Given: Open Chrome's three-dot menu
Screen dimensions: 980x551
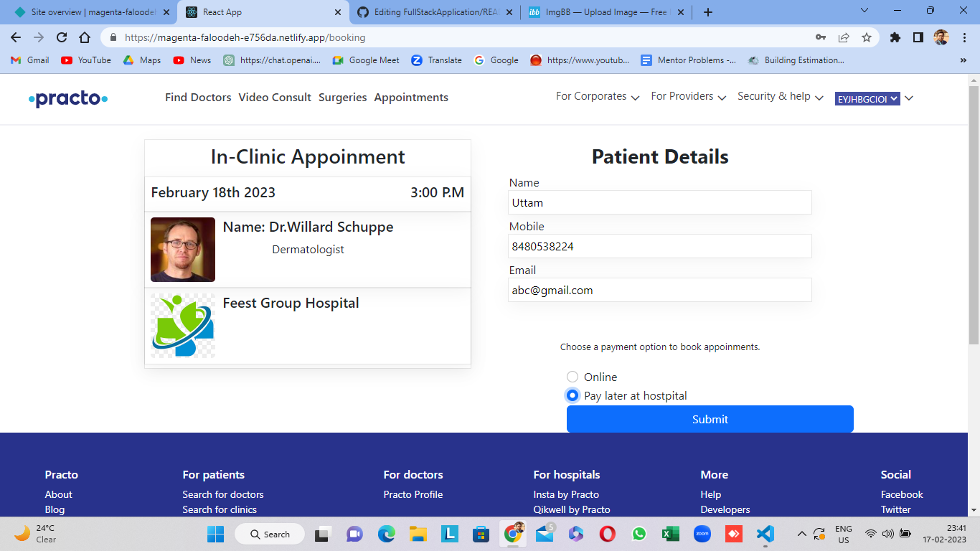Looking at the screenshot, I should point(963,37).
